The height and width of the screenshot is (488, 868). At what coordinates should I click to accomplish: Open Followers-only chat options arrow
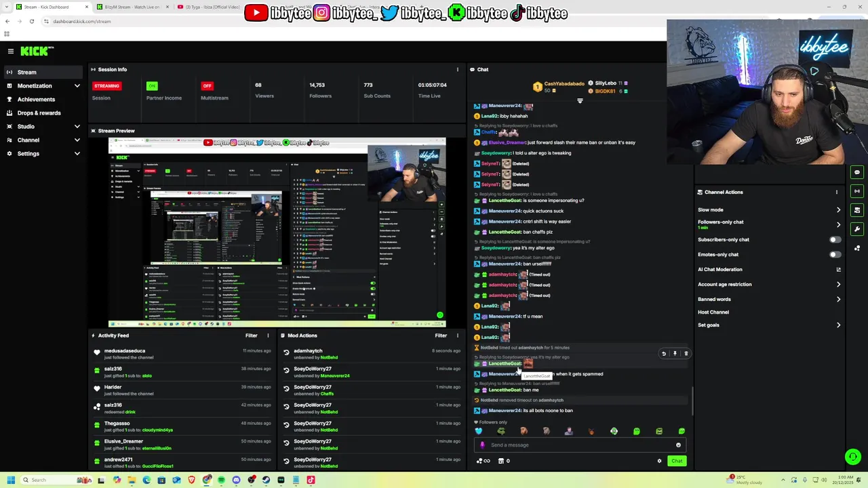tap(838, 224)
